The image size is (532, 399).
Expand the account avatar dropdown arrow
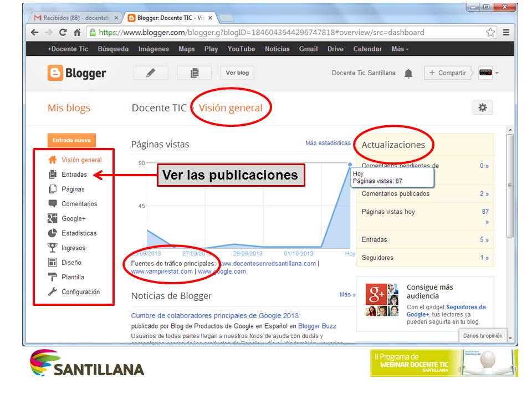point(497,73)
